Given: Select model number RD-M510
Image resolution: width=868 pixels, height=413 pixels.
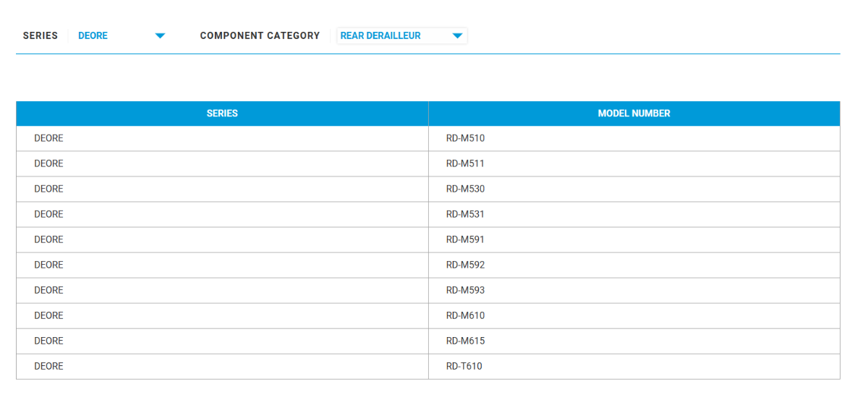Looking at the screenshot, I should click(465, 138).
